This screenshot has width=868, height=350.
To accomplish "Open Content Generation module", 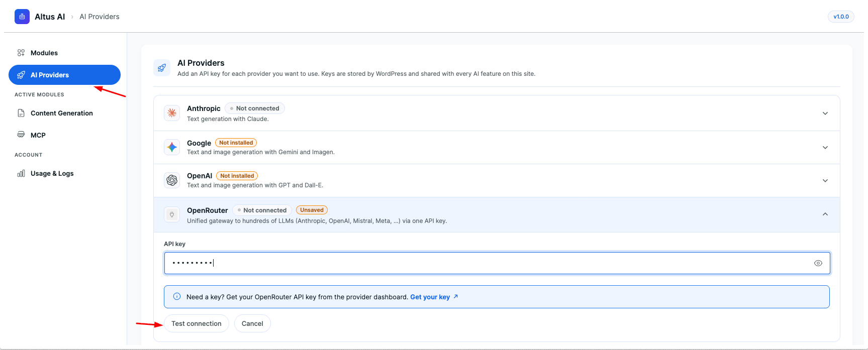I will point(64,113).
